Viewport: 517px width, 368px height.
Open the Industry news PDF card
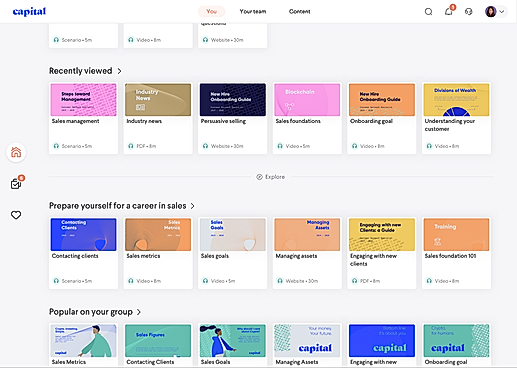158,118
